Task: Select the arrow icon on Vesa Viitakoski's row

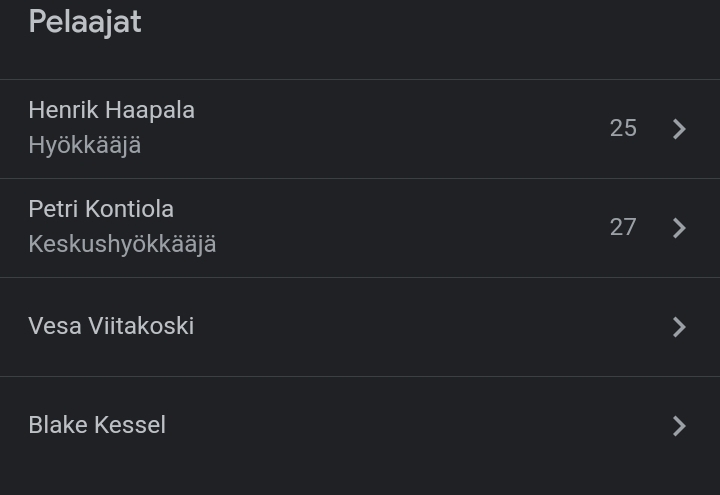Action: coord(679,327)
